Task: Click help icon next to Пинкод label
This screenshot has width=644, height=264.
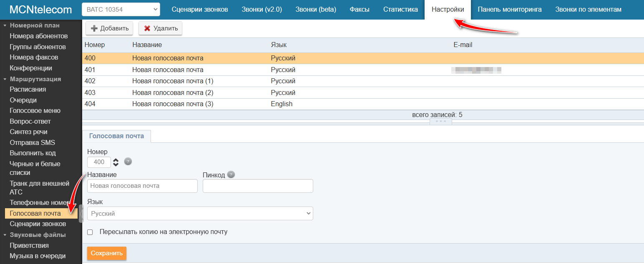Action: (231, 174)
